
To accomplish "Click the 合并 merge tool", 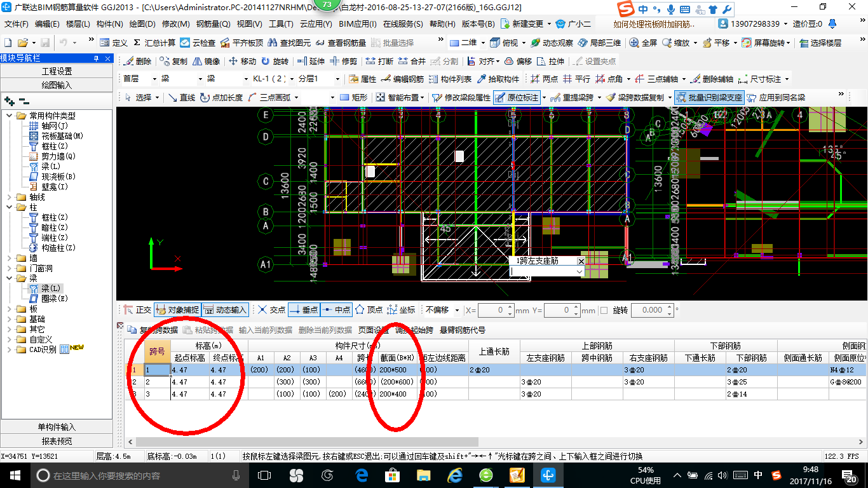I will click(411, 62).
